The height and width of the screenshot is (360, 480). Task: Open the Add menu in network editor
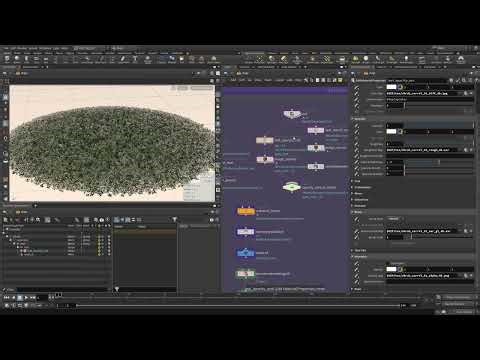233,80
